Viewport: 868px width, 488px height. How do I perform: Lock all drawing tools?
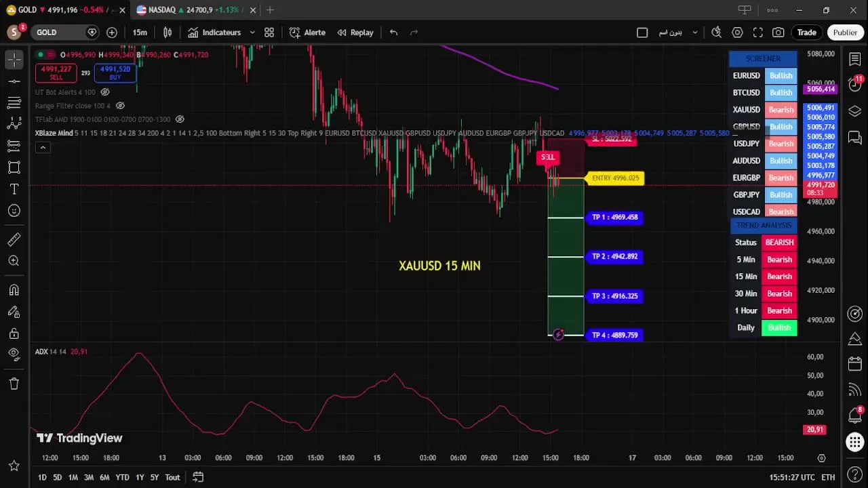14,333
